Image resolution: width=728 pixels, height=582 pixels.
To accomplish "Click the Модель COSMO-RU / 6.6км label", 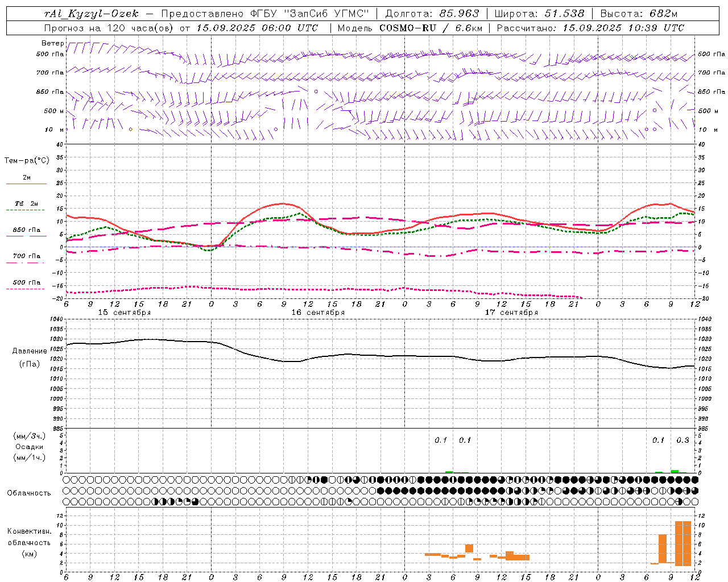I will pos(410,28).
